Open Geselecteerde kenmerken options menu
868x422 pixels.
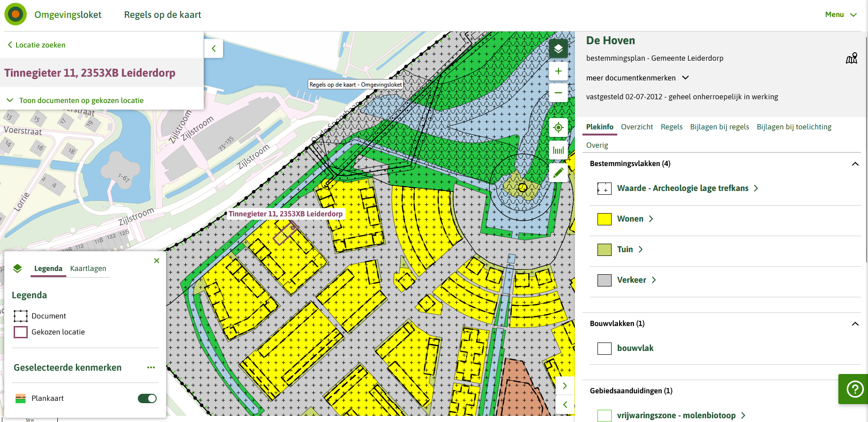[x=151, y=367]
